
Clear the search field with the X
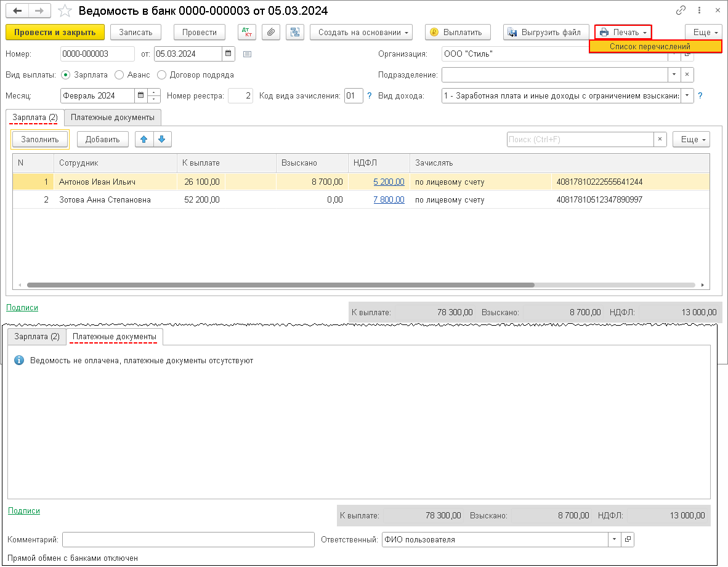coord(660,139)
